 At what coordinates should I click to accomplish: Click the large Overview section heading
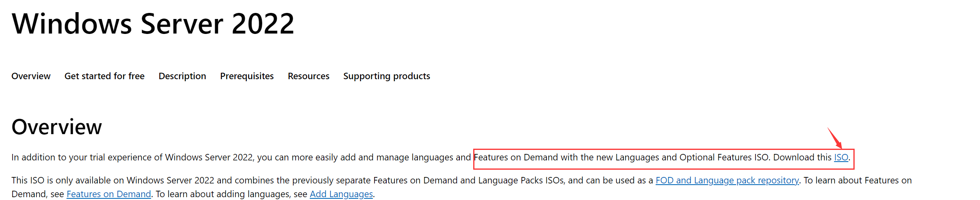pyautogui.click(x=57, y=127)
